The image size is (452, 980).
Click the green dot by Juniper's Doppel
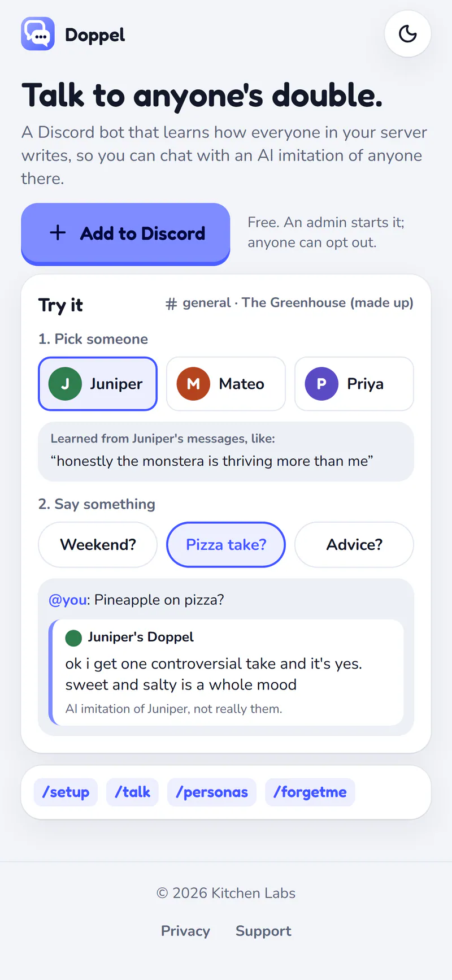tap(73, 638)
